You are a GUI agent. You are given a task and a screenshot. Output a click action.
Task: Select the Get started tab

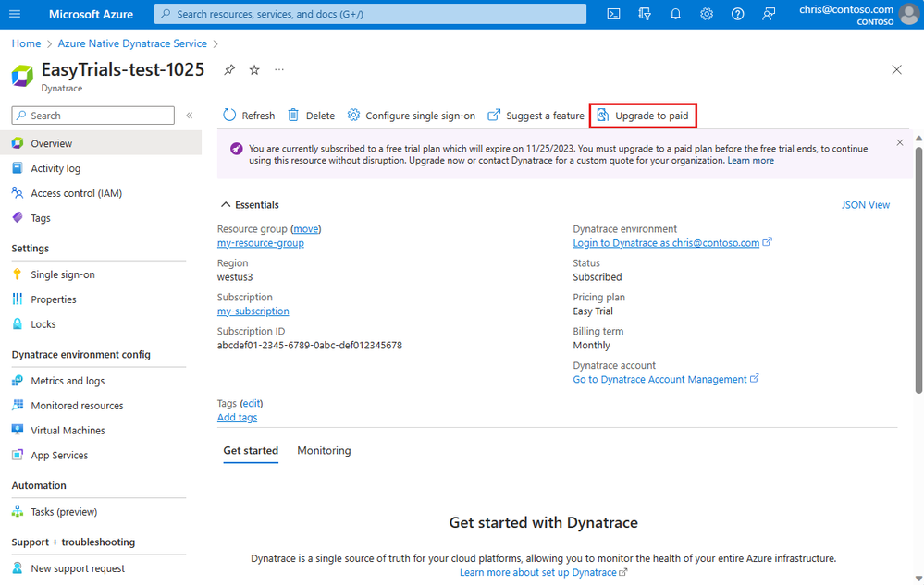pyautogui.click(x=251, y=451)
